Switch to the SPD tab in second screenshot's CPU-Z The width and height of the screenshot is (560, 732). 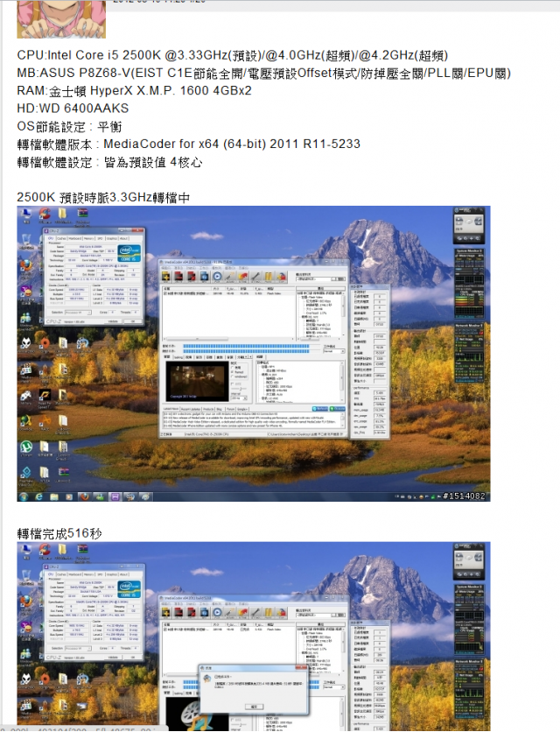[x=101, y=574]
